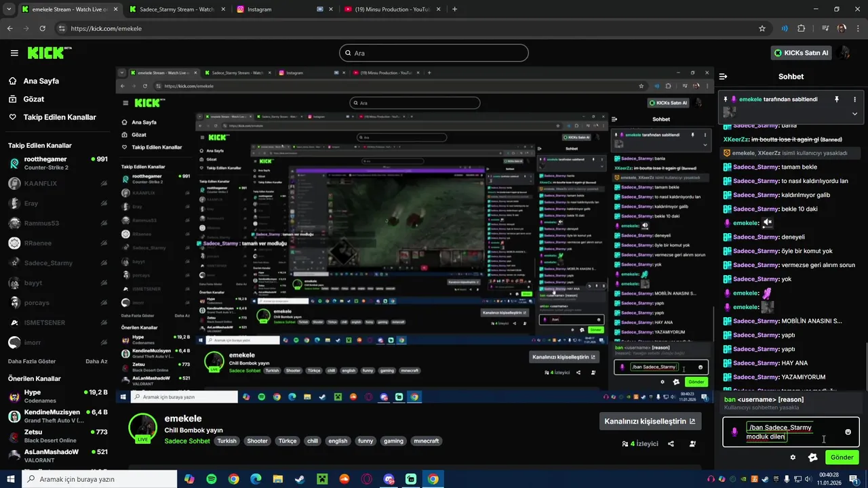Screen dimensions: 868x488
Task: Go back in browser history
Action: click(10, 28)
